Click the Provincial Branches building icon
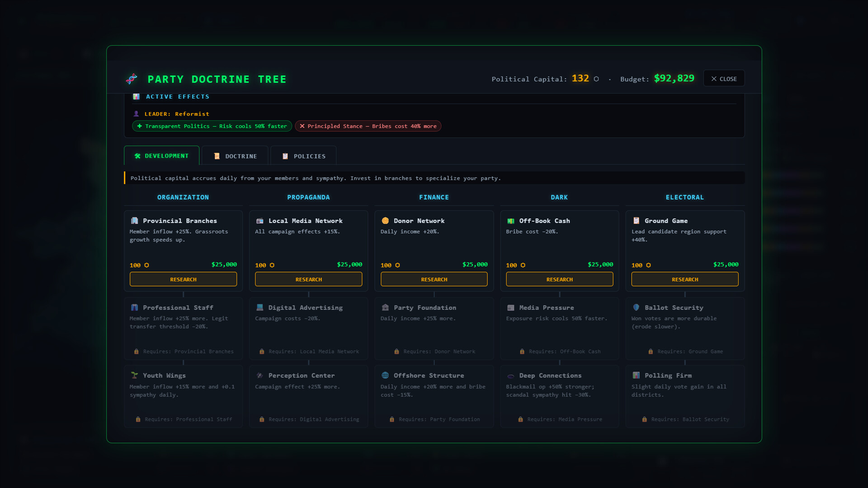868x488 pixels. click(x=134, y=221)
